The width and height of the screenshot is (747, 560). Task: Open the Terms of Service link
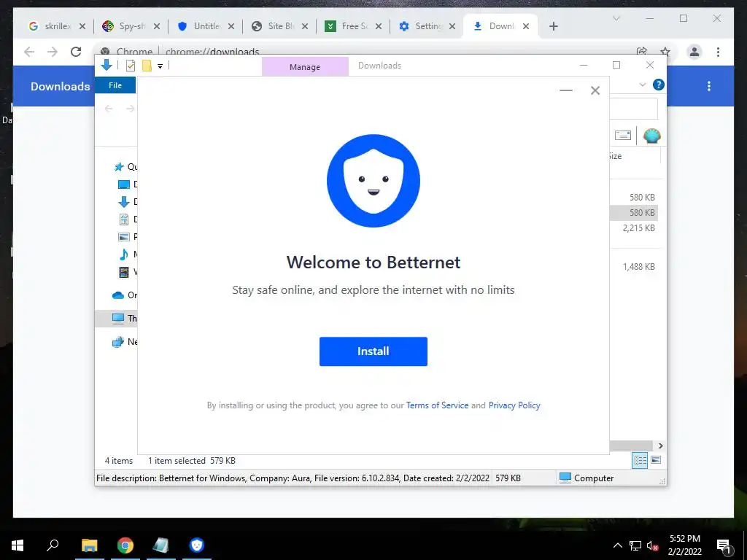[x=438, y=405]
